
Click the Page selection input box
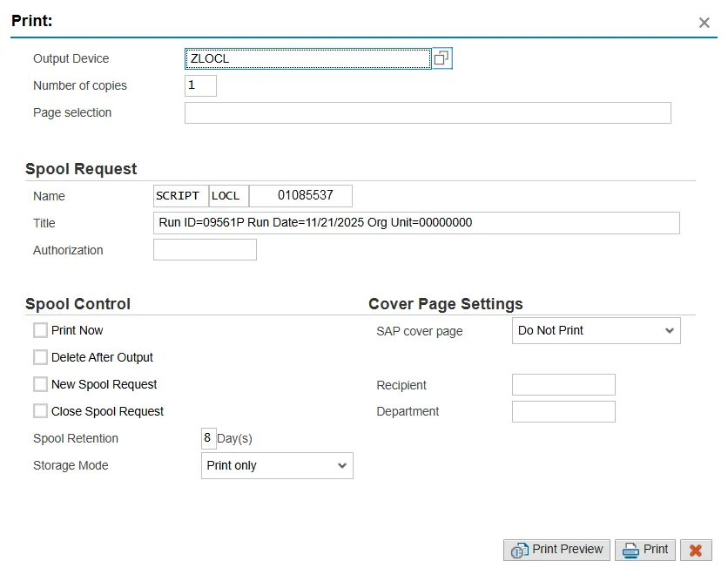point(428,113)
